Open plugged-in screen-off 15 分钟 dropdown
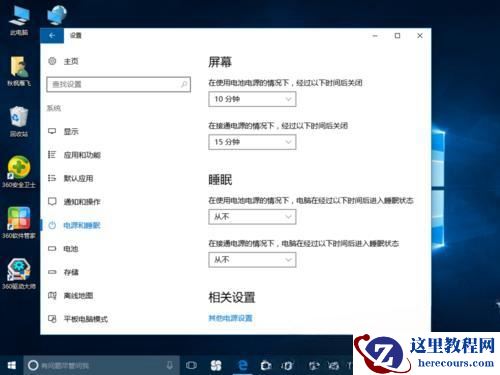The height and width of the screenshot is (375, 500). (x=252, y=142)
